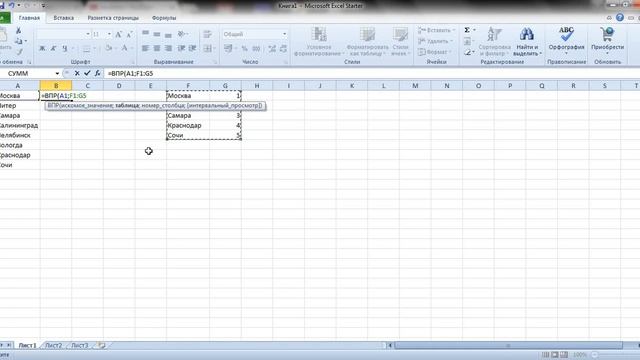
Task: Open text orientation dropdown
Action: point(183,34)
